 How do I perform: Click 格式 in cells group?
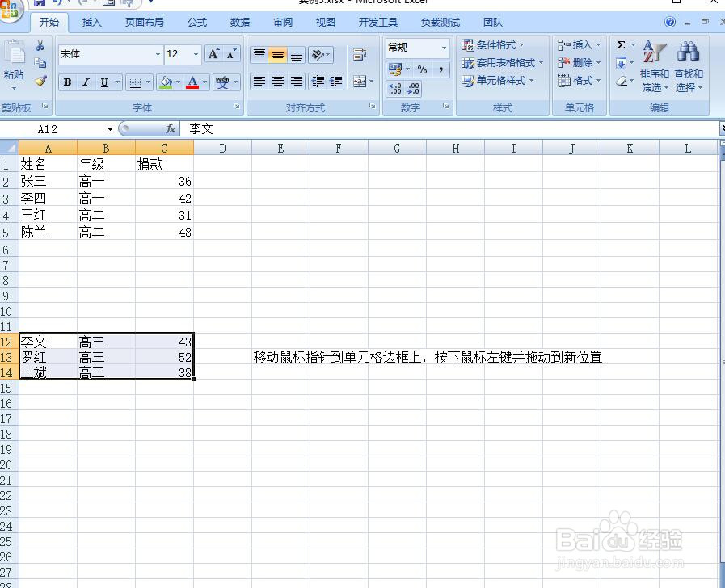579,81
